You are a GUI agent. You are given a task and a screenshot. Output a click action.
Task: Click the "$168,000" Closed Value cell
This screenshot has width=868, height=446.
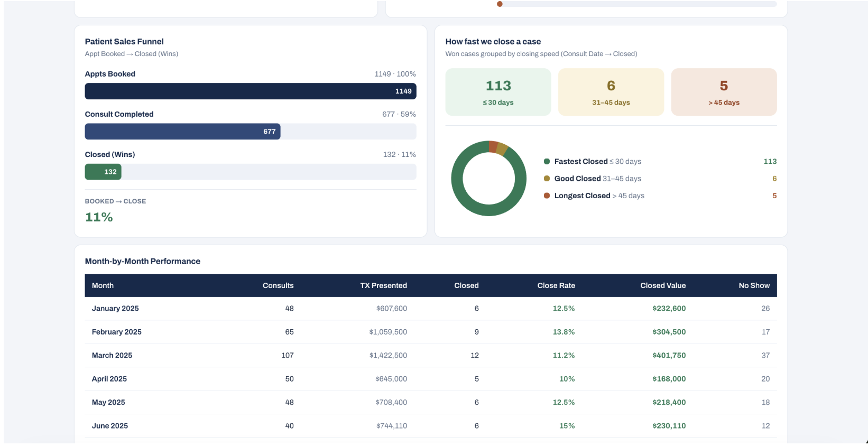coord(669,379)
